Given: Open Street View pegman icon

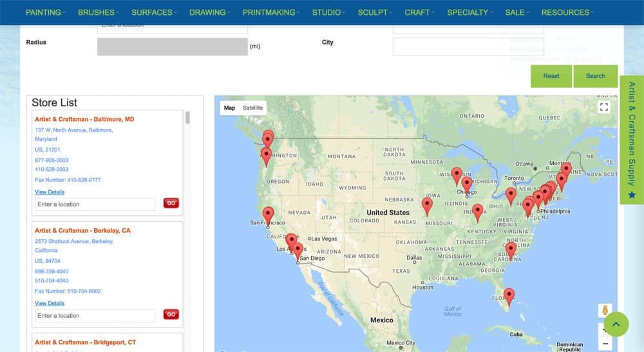Looking at the screenshot, I should [x=605, y=311].
